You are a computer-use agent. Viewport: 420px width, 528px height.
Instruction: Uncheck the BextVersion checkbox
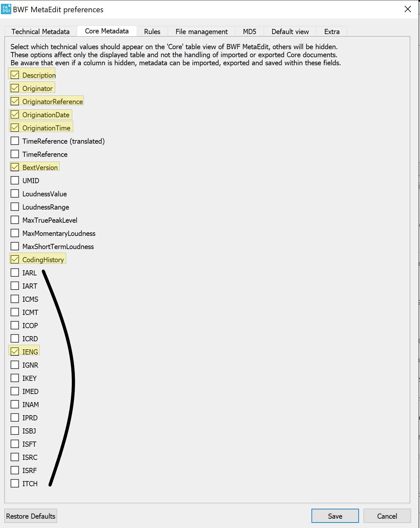[15, 167]
